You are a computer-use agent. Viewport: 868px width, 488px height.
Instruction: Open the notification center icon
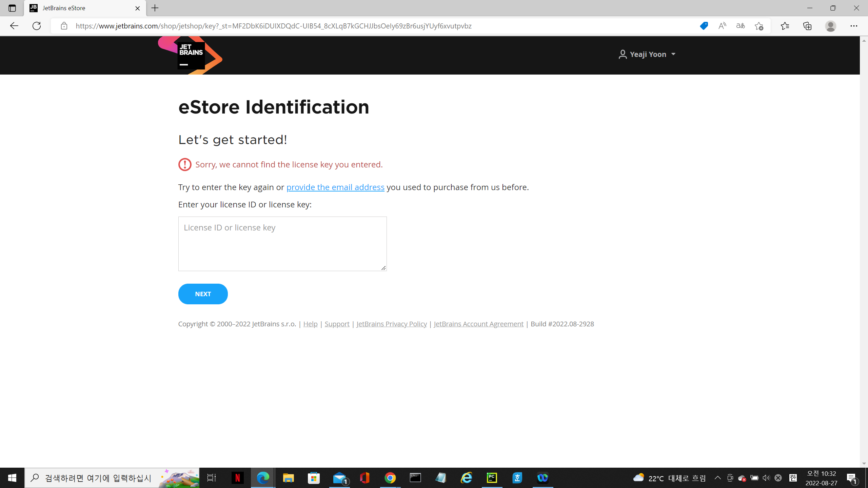[x=852, y=478]
